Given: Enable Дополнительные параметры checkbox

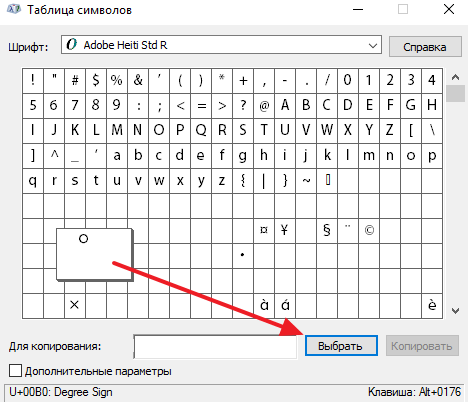Looking at the screenshot, I should click(x=15, y=371).
